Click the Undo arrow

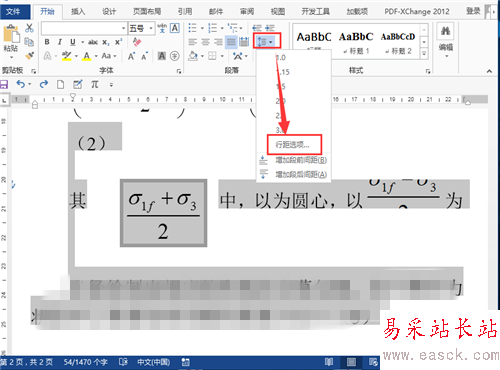pos(21,84)
